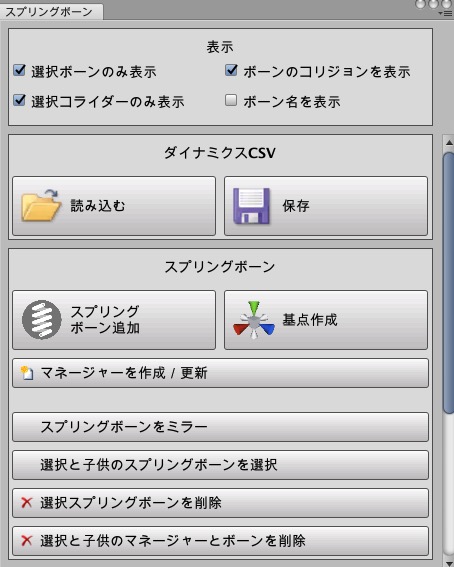Screen dimensions: 454x567
Task: Click 選択と子供のスプリングボーンを選択 button
Action: [x=220, y=465]
